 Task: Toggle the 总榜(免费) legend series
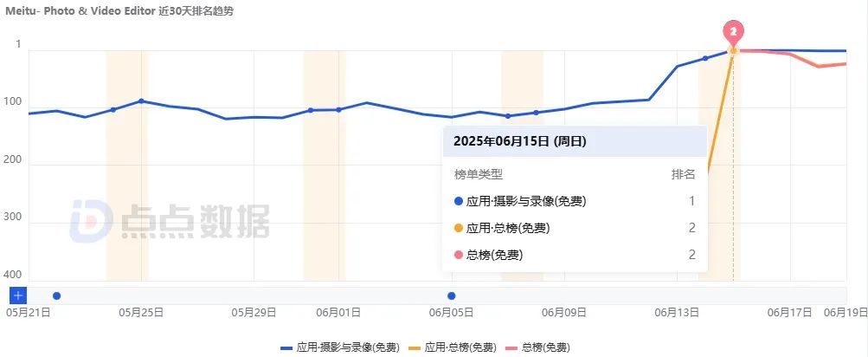(537, 348)
